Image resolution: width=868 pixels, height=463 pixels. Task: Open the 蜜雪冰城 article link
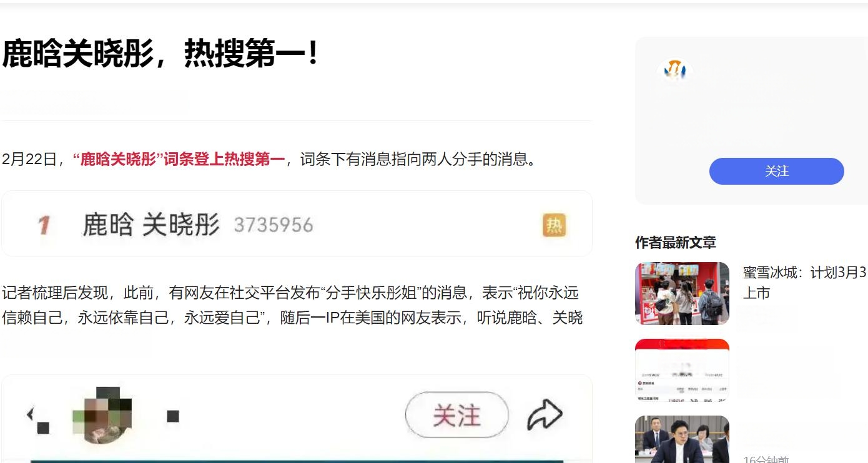click(x=805, y=283)
